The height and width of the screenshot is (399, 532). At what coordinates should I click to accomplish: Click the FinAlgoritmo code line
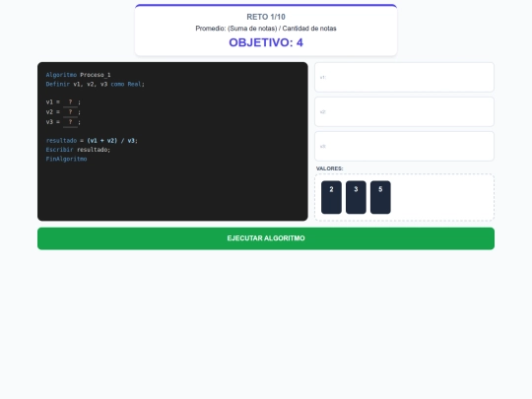pos(66,159)
